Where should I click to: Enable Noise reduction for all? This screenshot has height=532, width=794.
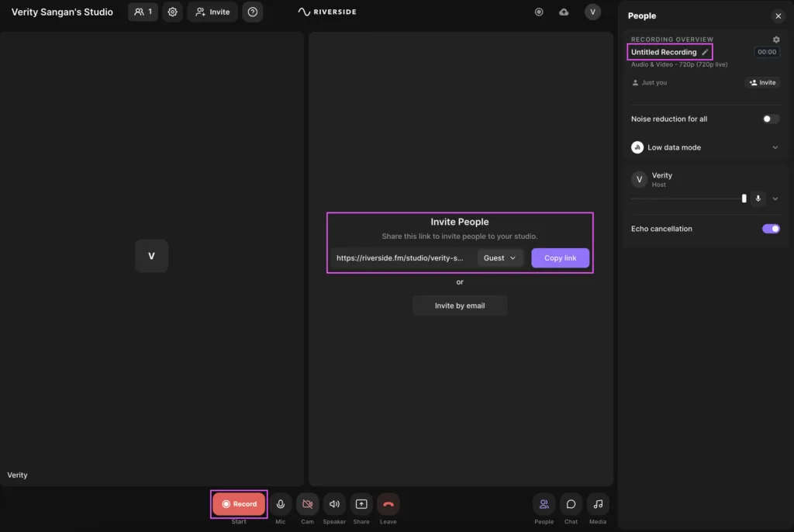pyautogui.click(x=771, y=119)
